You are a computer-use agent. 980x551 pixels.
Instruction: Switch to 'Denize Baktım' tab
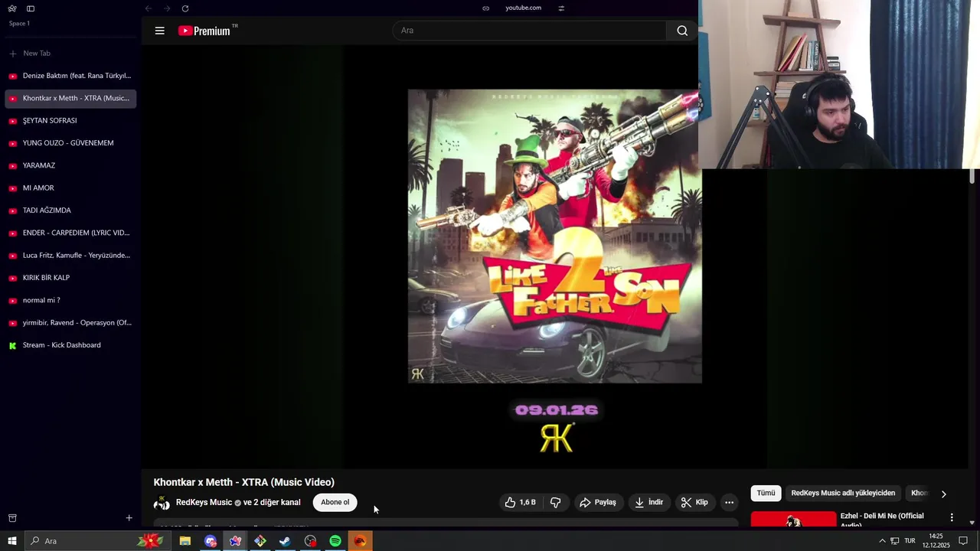click(x=70, y=76)
